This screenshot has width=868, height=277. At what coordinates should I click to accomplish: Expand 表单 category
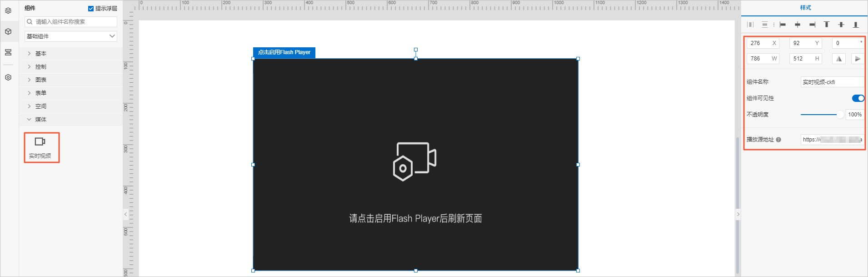(x=71, y=93)
